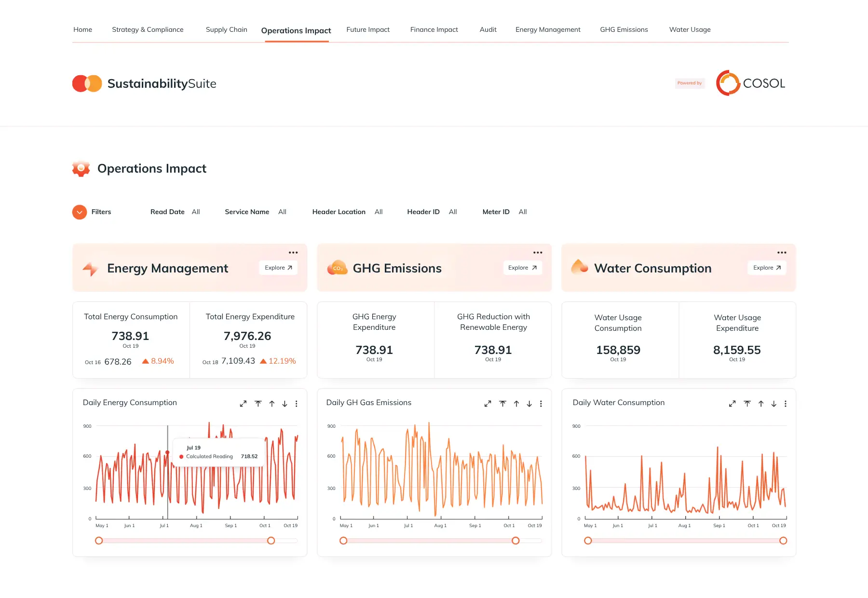Image resolution: width=868 pixels, height=598 pixels.
Task: Switch to the GHG Emissions tab
Action: pyautogui.click(x=624, y=29)
